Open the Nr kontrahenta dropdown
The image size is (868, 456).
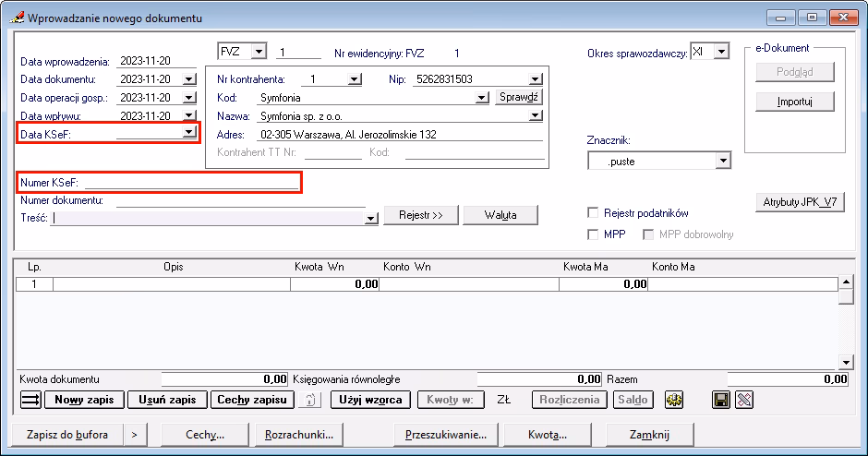click(355, 79)
